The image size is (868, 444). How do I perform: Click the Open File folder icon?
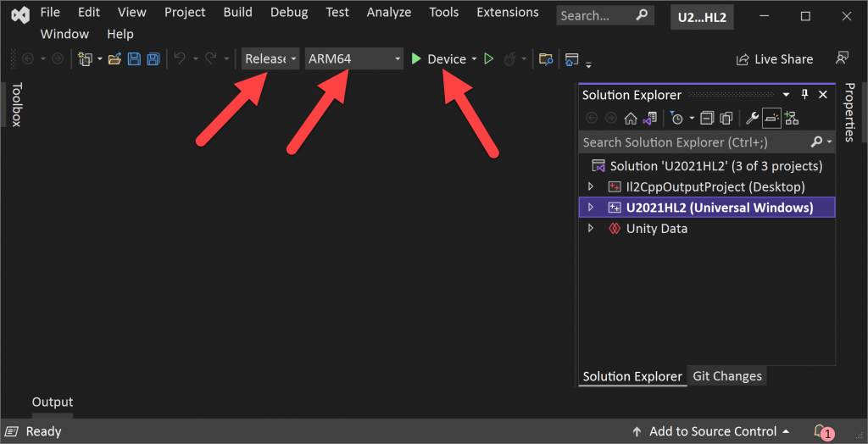click(x=114, y=58)
